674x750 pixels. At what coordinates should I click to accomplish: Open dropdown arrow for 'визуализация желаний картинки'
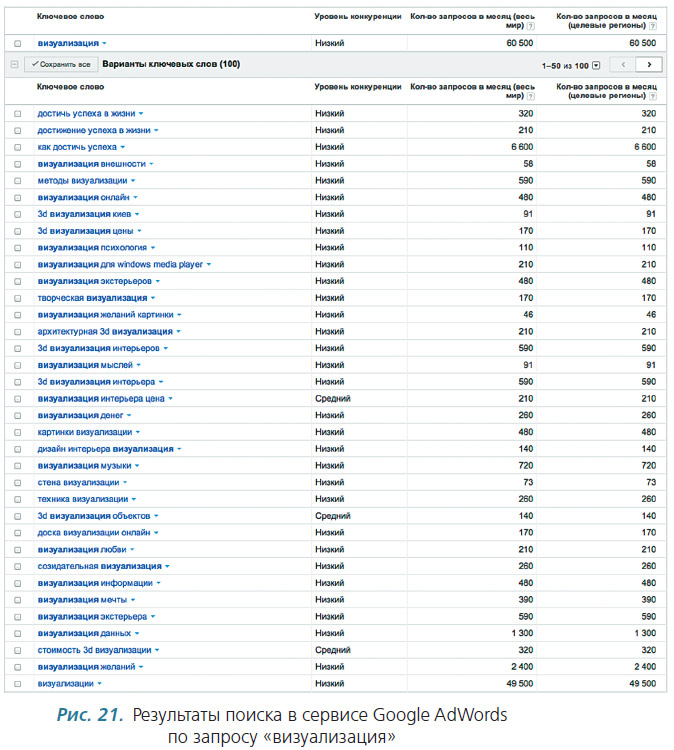179,315
